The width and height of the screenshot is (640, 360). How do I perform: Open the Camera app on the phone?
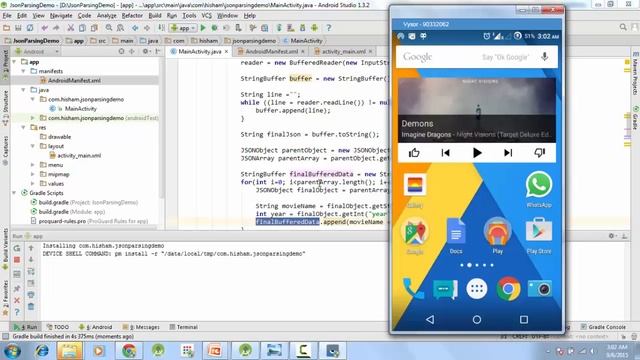(539, 289)
